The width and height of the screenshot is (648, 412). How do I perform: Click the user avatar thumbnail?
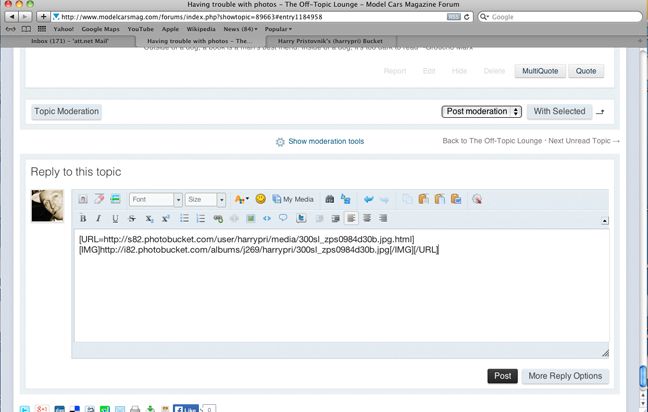pyautogui.click(x=48, y=205)
